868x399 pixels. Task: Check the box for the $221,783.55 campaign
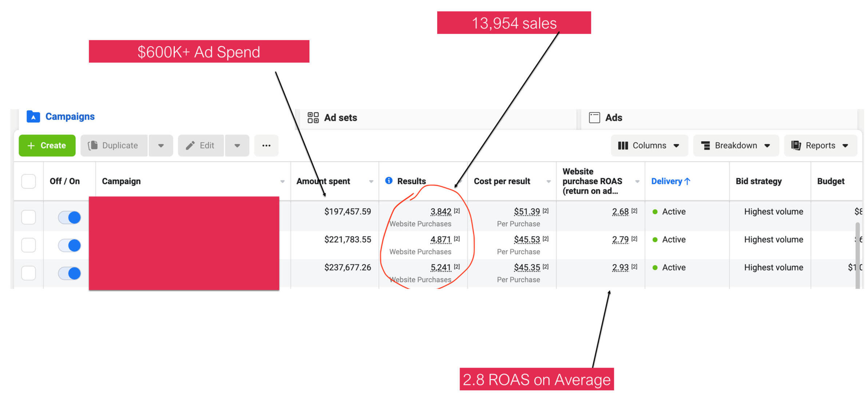click(x=28, y=245)
